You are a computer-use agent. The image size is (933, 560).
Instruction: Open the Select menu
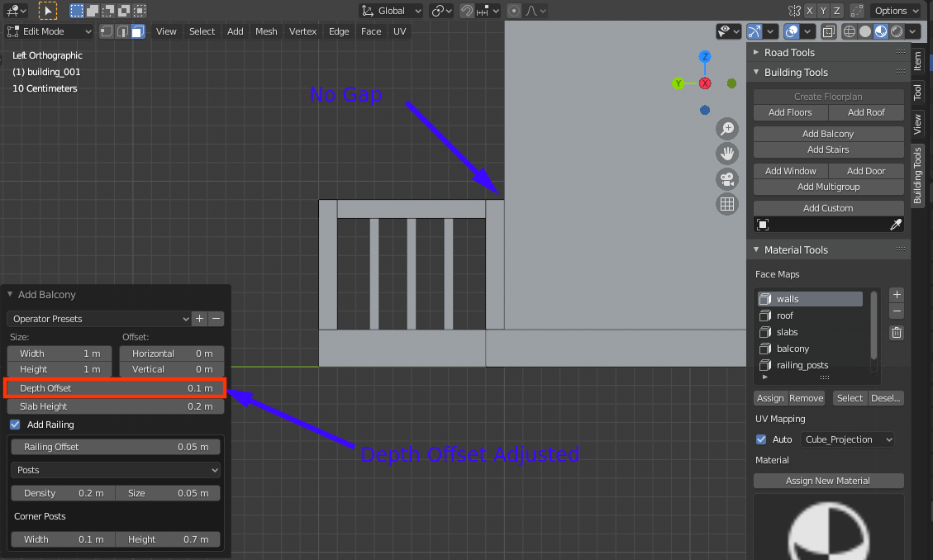coord(202,31)
